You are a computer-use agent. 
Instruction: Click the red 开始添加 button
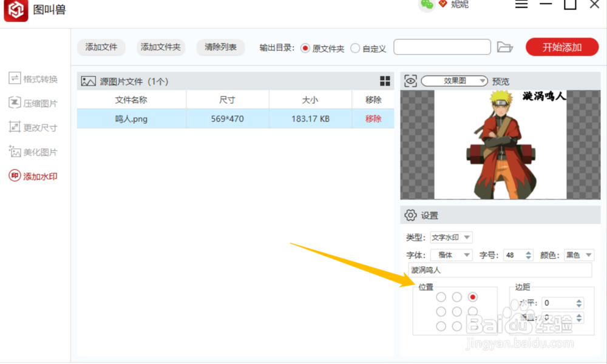(561, 47)
